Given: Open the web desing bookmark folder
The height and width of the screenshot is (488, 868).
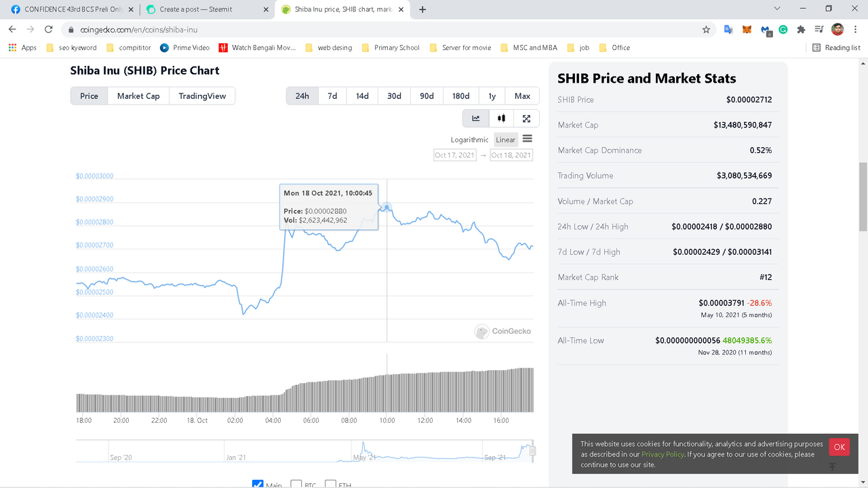Looking at the screenshot, I should 328,47.
